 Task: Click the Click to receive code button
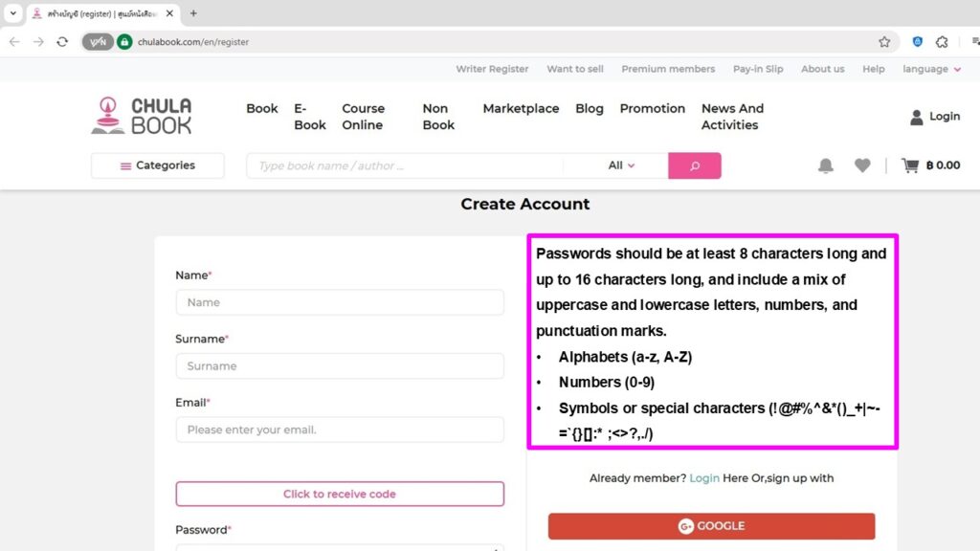pos(340,494)
